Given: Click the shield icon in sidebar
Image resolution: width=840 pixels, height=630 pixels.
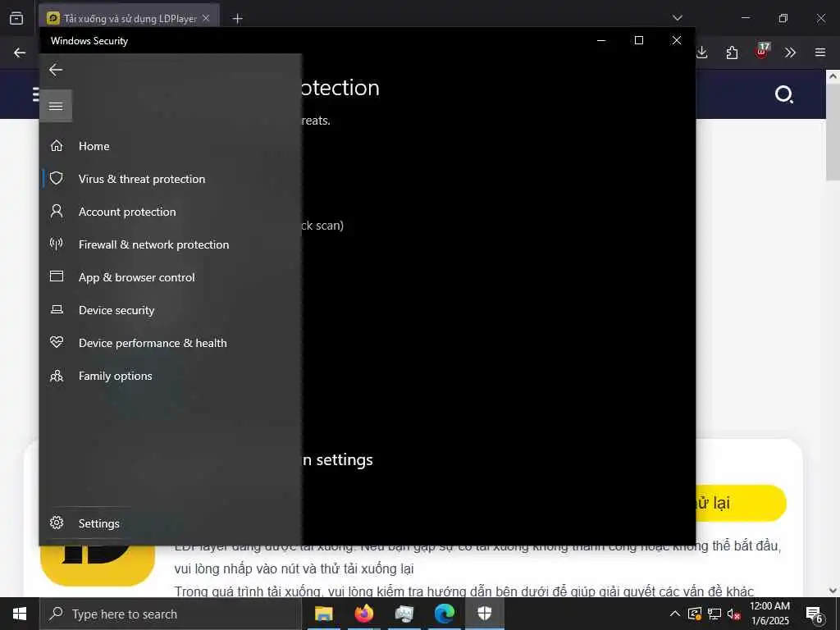Looking at the screenshot, I should pos(57,178).
